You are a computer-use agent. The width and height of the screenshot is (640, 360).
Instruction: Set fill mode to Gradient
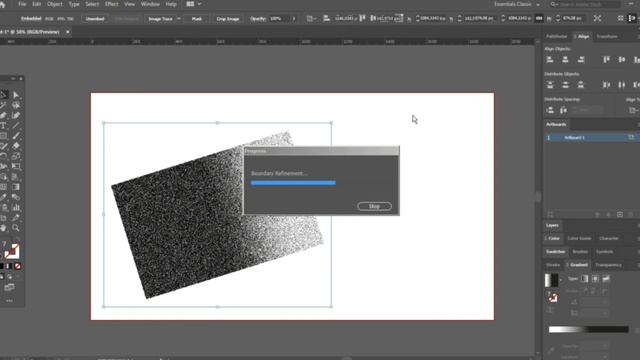pos(9,266)
